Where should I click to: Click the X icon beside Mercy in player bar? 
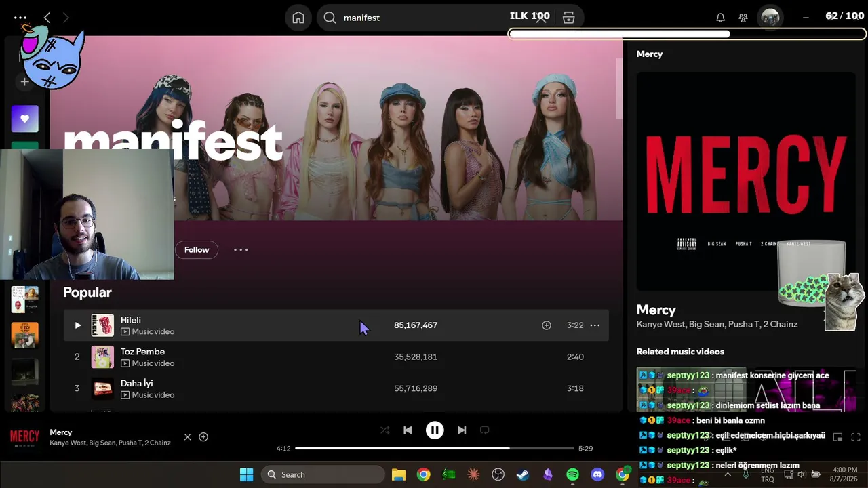coord(188,437)
